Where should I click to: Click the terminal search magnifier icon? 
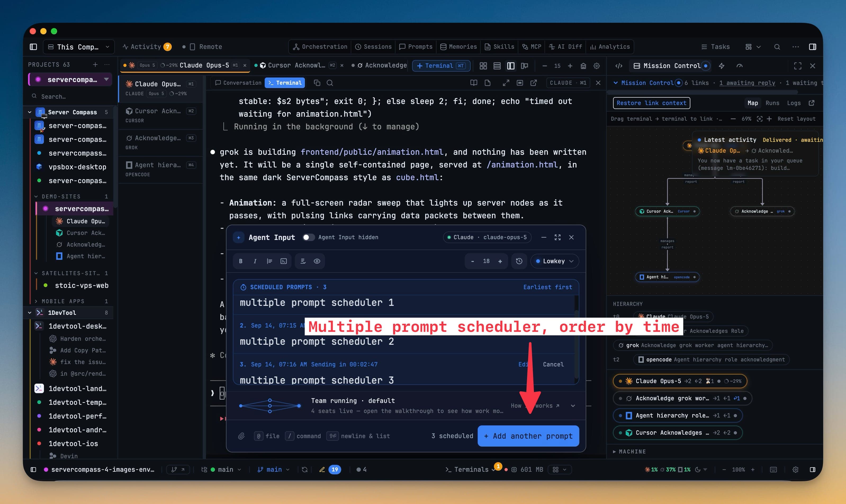[330, 83]
